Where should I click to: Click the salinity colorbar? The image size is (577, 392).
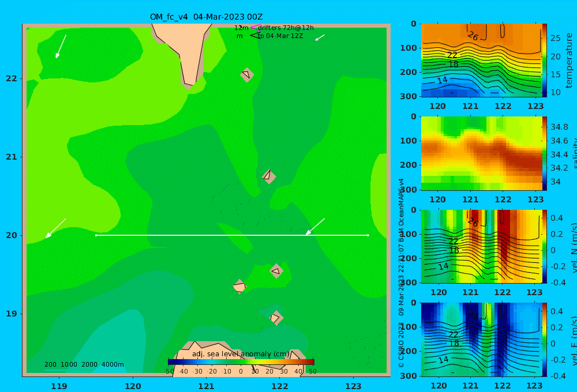[x=544, y=153]
